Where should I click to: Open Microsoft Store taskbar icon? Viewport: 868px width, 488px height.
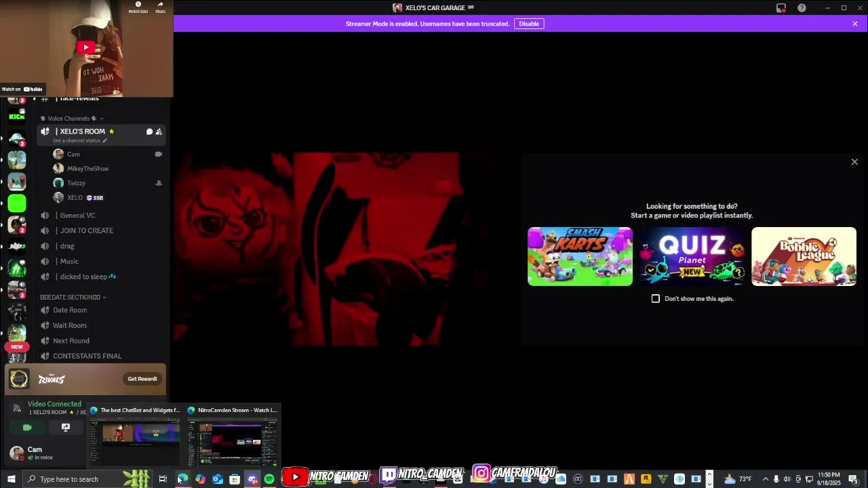pyautogui.click(x=235, y=479)
